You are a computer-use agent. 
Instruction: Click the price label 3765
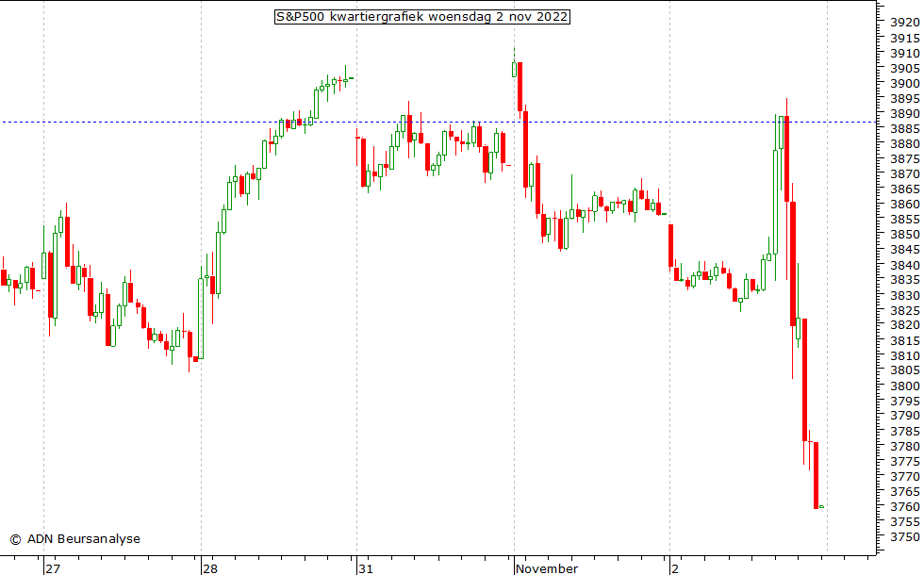(x=904, y=492)
